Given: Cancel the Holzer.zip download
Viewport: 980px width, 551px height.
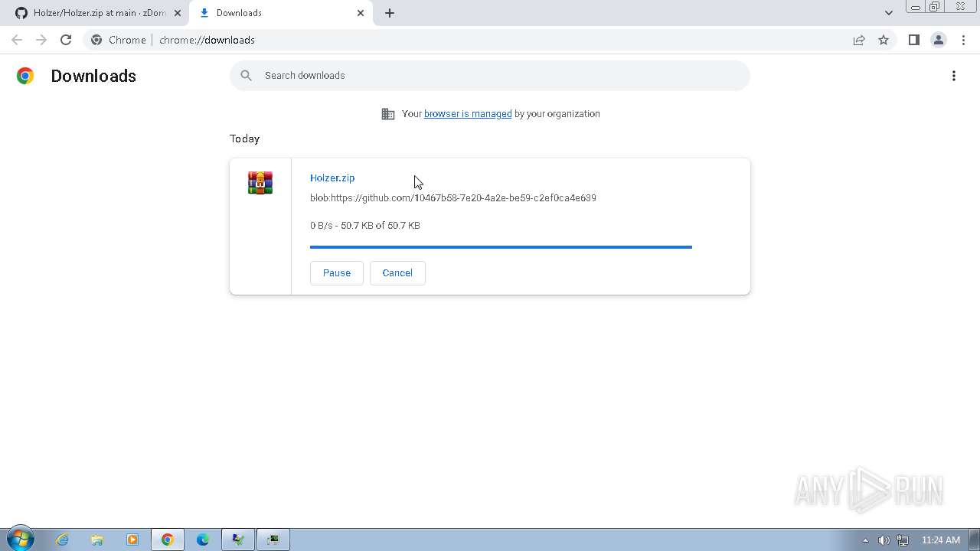Looking at the screenshot, I should point(397,273).
